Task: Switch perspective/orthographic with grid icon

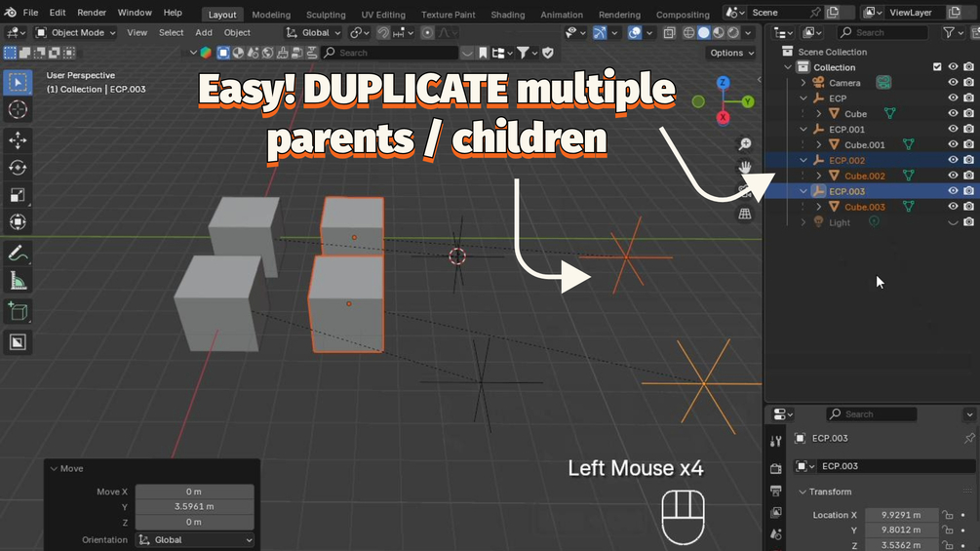Action: click(744, 214)
